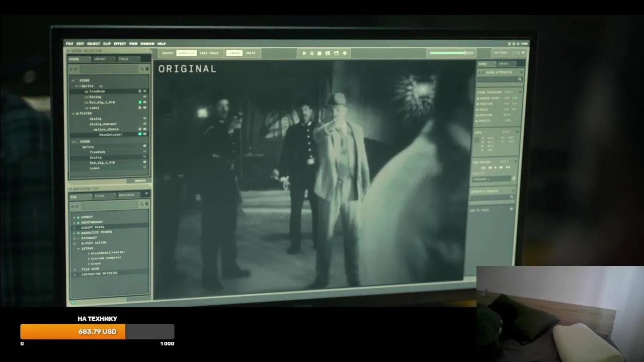Click the link icon in the scene panel toolbar
The width and height of the screenshot is (644, 362).
point(75,69)
